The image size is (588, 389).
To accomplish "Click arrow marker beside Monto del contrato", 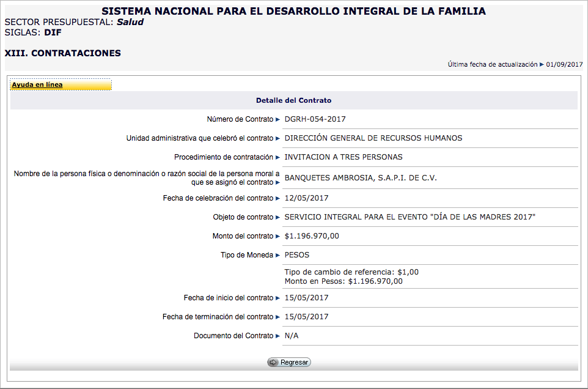I will [x=277, y=236].
